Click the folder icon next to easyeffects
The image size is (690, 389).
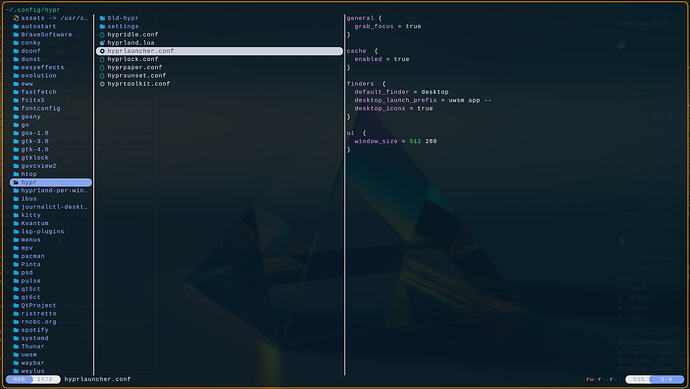[x=16, y=67]
